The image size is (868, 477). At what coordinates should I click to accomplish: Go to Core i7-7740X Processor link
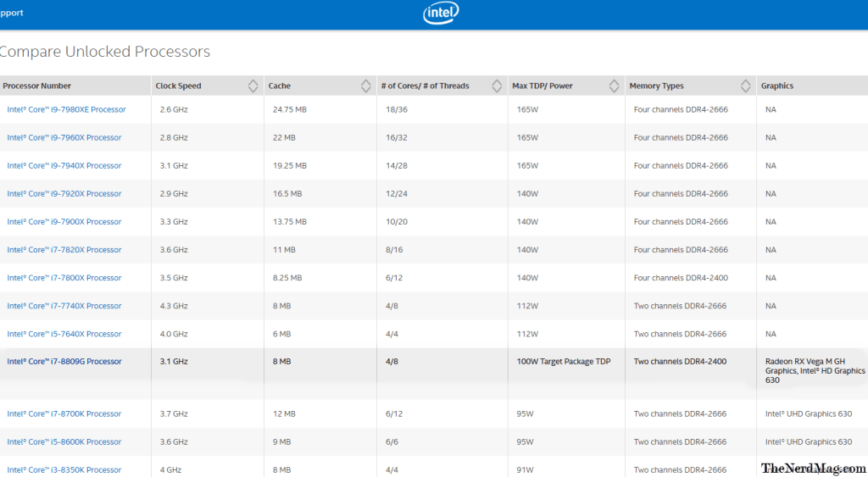(64, 305)
